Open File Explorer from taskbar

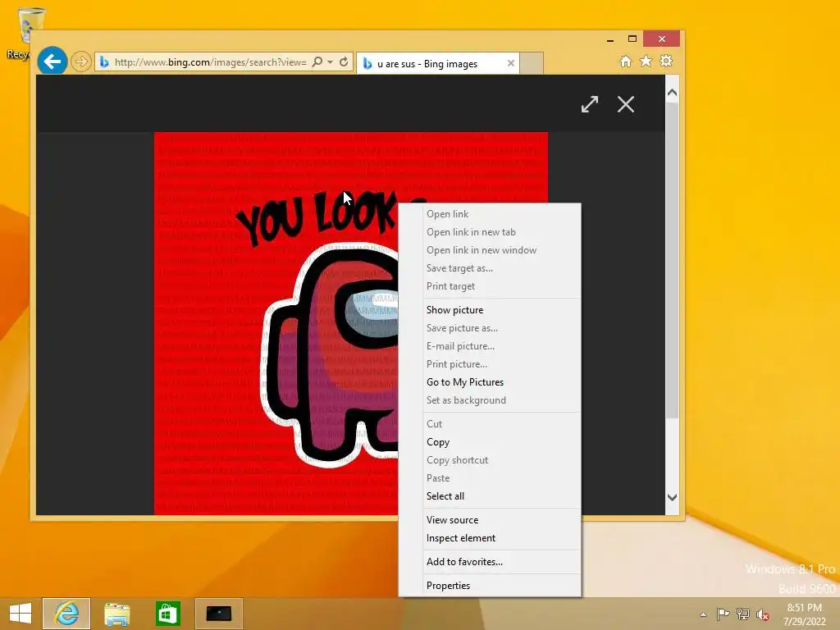pyautogui.click(x=116, y=614)
